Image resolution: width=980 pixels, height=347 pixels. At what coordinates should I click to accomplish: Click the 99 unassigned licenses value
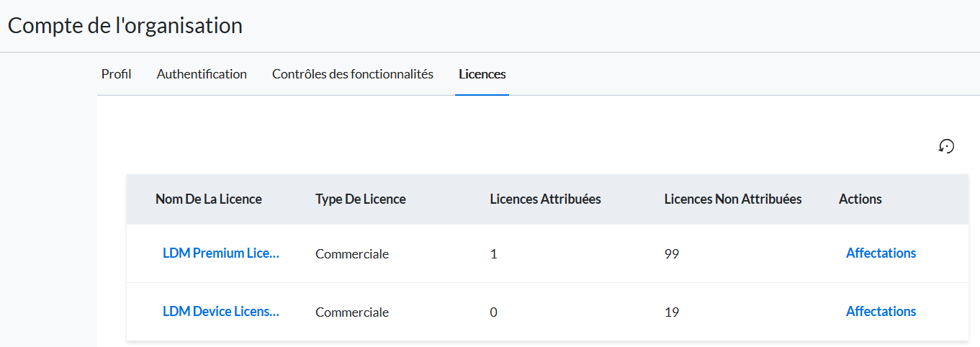pos(672,254)
